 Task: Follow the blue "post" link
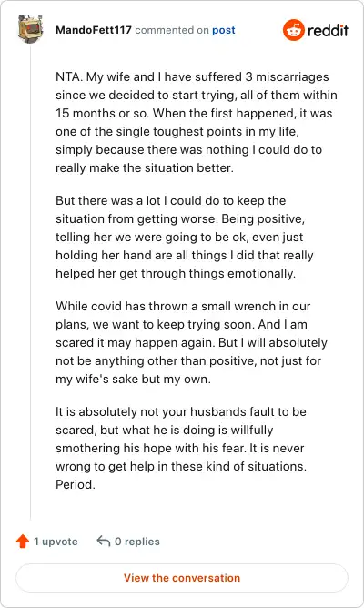(224, 30)
